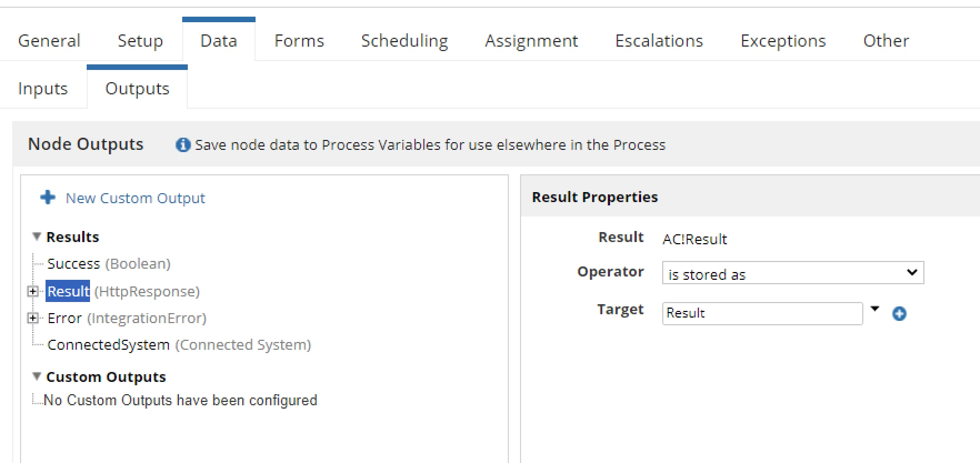Collapse the Results section triangle
980x463 pixels.
(x=37, y=236)
